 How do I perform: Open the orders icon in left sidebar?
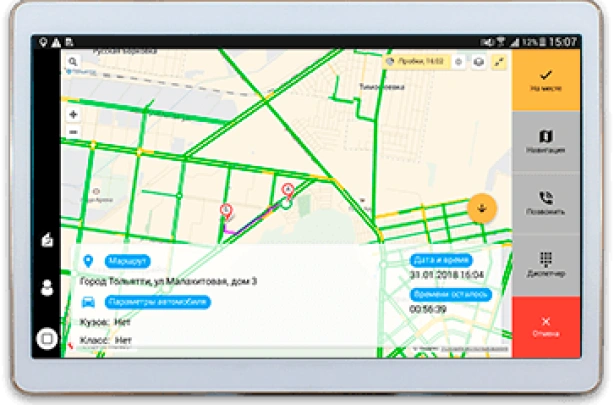[46, 240]
